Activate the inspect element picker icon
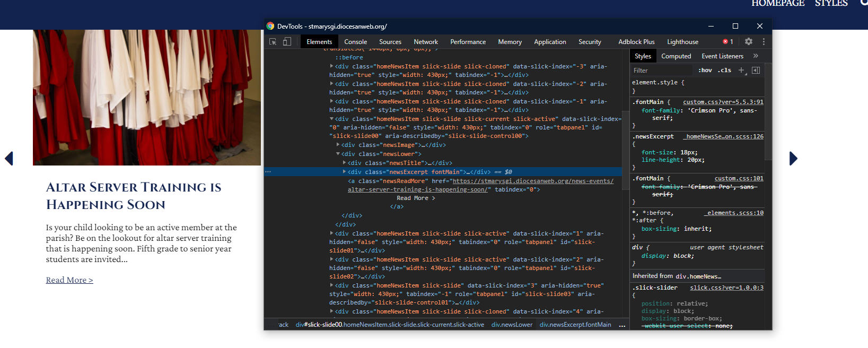Image resolution: width=868 pixels, height=348 pixels. [273, 42]
